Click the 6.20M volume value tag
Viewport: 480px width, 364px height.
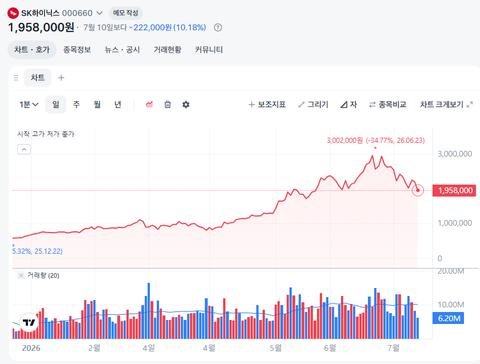tap(448, 318)
